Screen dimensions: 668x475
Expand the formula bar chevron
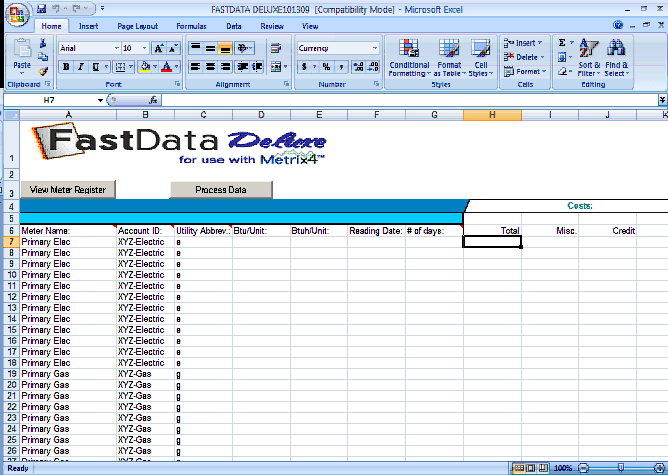(662, 100)
